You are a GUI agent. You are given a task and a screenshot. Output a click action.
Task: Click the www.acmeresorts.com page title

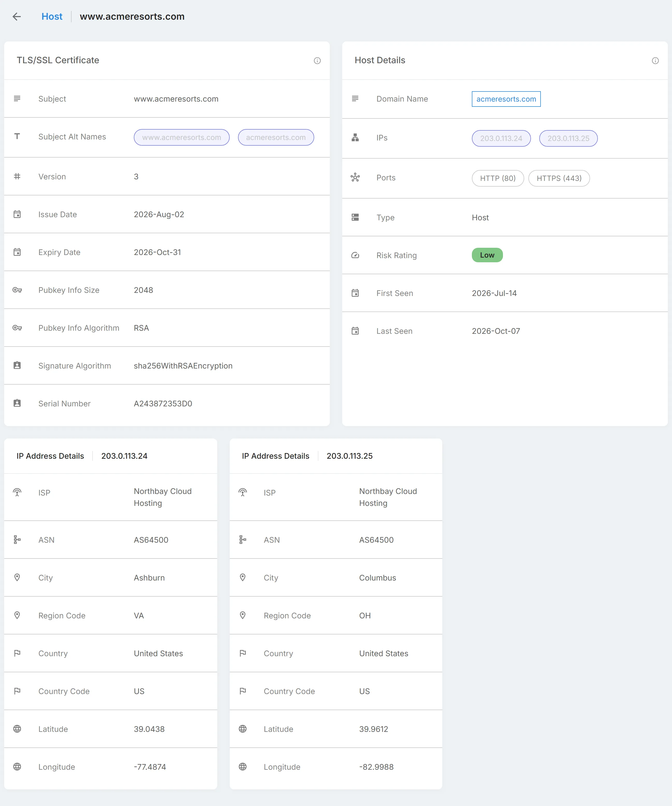(132, 17)
